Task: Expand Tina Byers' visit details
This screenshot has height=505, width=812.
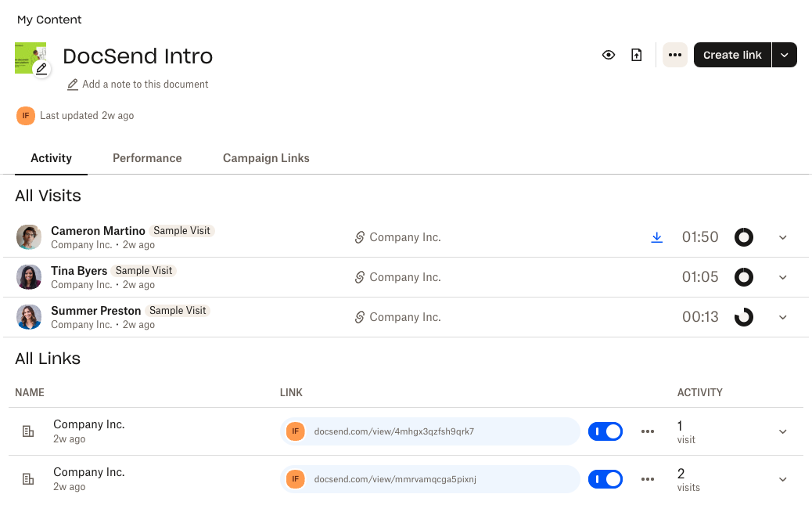Action: (783, 277)
